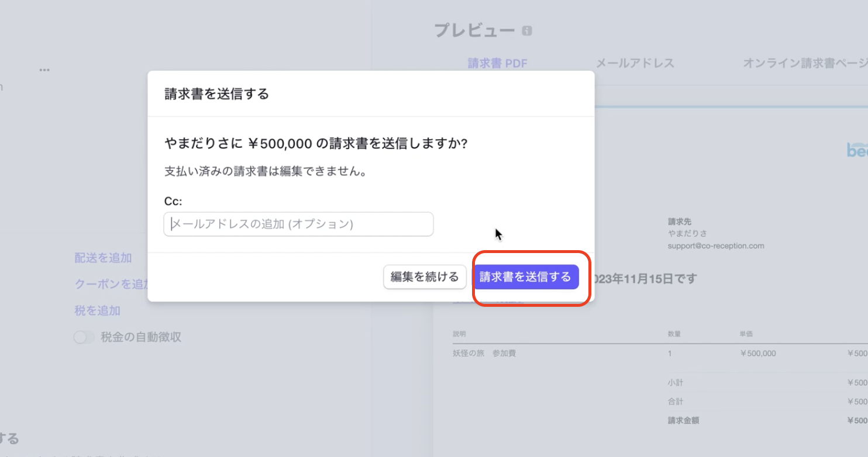868x457 pixels.
Task: Select the 税を追加 link
Action: tap(97, 310)
